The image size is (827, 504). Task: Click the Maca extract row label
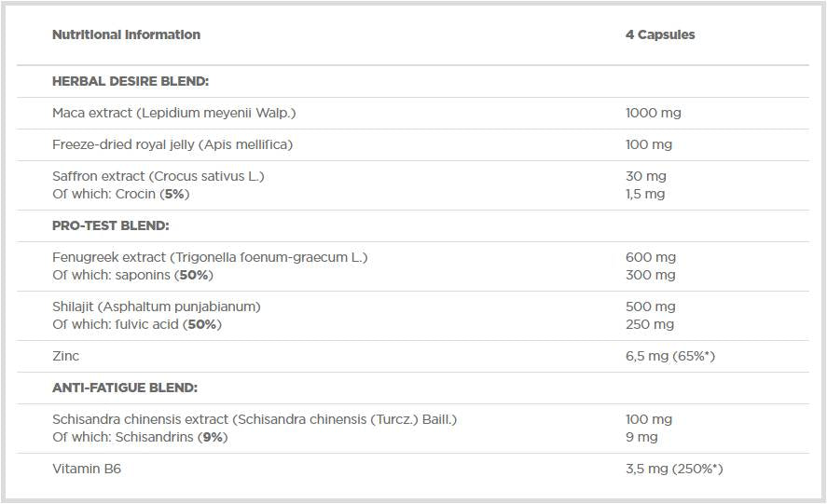(x=173, y=113)
